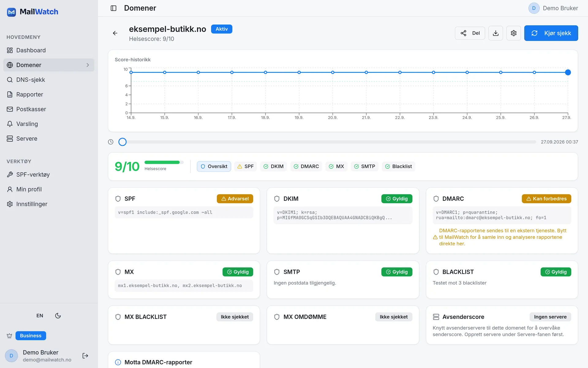The width and height of the screenshot is (588, 368).
Task: Open the Blacklist tab
Action: pyautogui.click(x=398, y=167)
